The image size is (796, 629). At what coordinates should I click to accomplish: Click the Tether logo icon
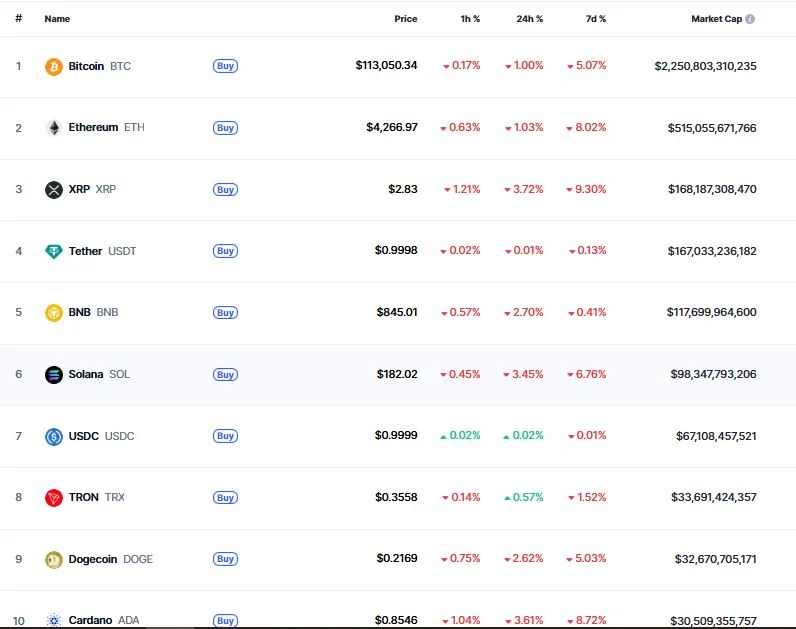click(54, 252)
